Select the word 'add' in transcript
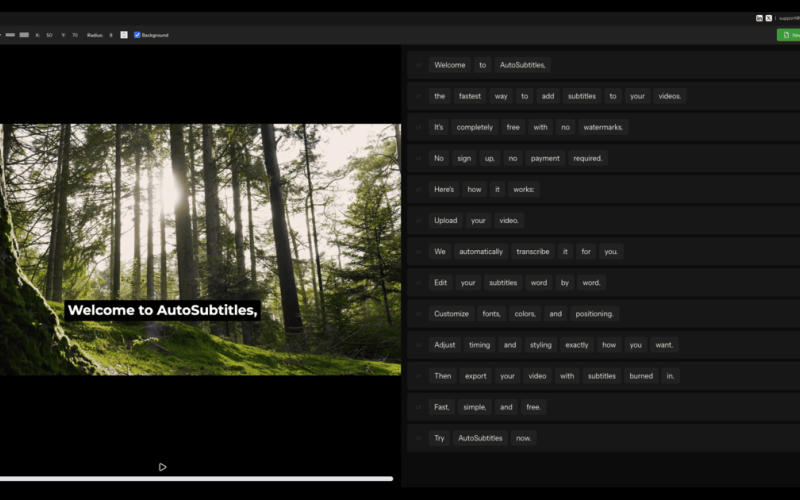Viewport: 800px width, 500px height. coord(547,96)
